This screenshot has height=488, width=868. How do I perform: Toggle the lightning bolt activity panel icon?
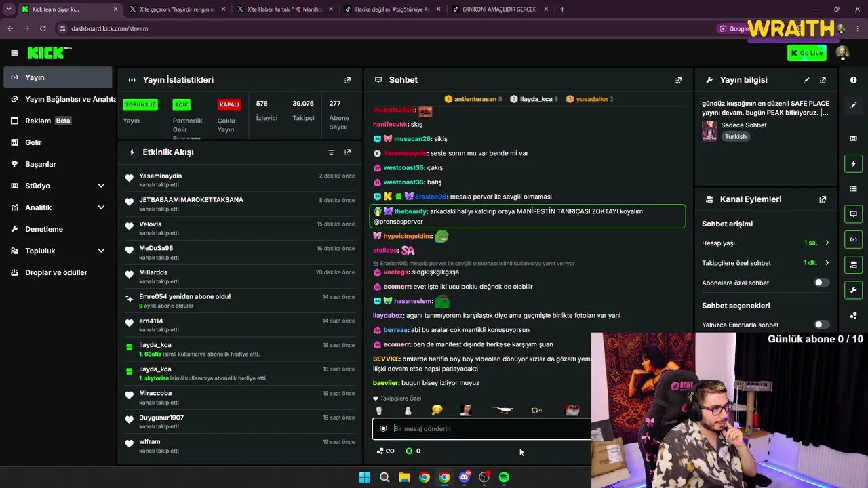(x=853, y=163)
